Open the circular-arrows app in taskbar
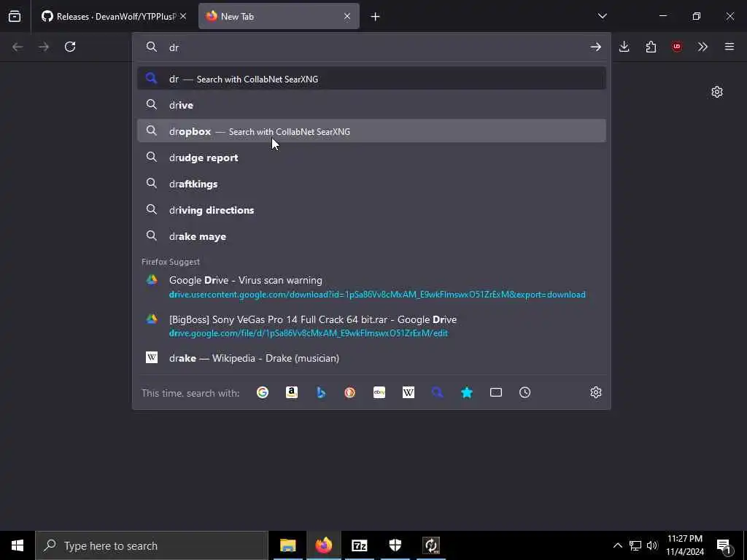 (431, 545)
